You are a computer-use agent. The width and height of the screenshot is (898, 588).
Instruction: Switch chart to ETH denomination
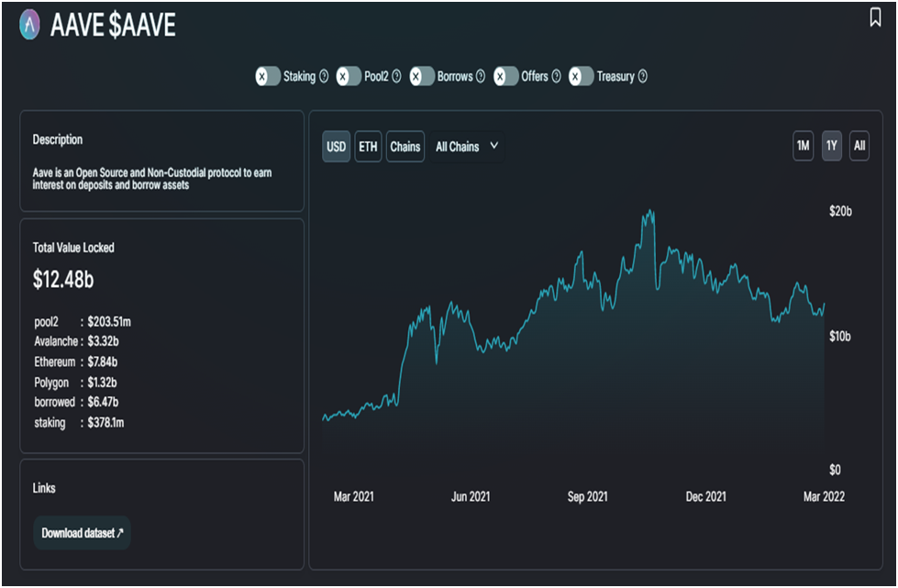click(x=368, y=147)
